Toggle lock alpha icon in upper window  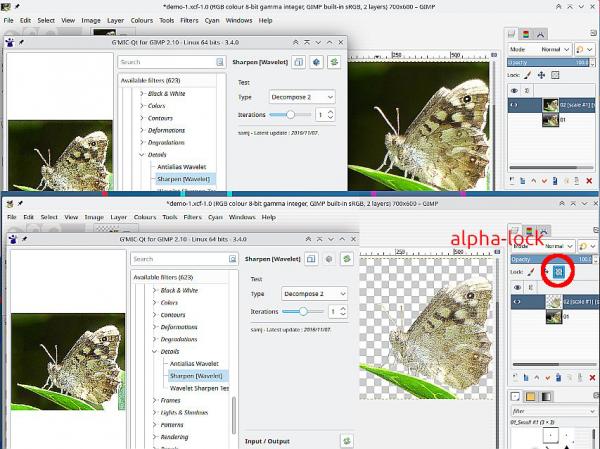[555, 75]
